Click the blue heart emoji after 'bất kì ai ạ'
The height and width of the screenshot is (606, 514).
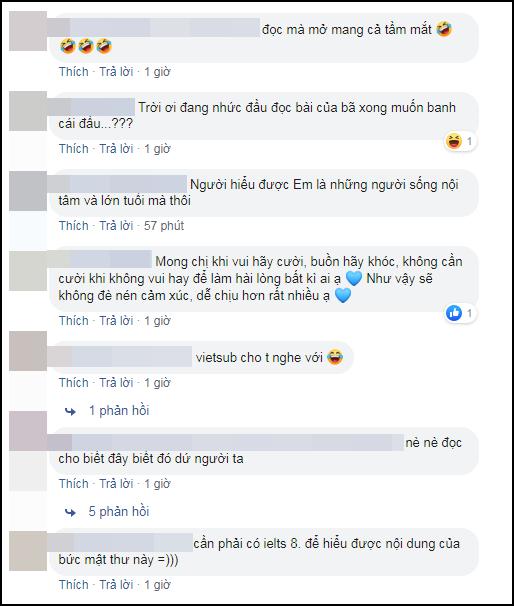(353, 278)
